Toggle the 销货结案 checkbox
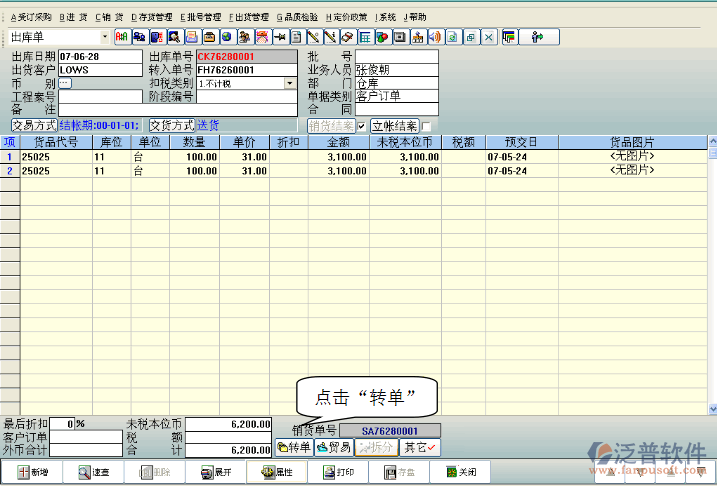 tap(363, 127)
